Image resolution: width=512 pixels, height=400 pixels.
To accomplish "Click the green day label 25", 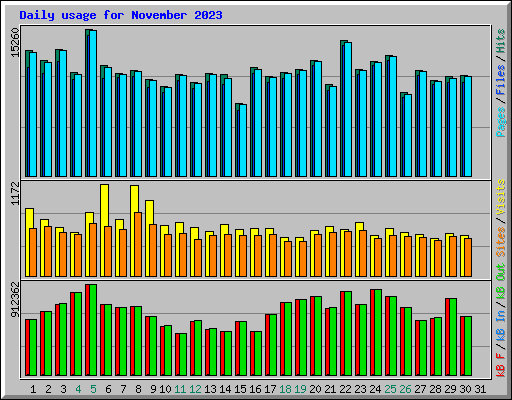I will (391, 389).
